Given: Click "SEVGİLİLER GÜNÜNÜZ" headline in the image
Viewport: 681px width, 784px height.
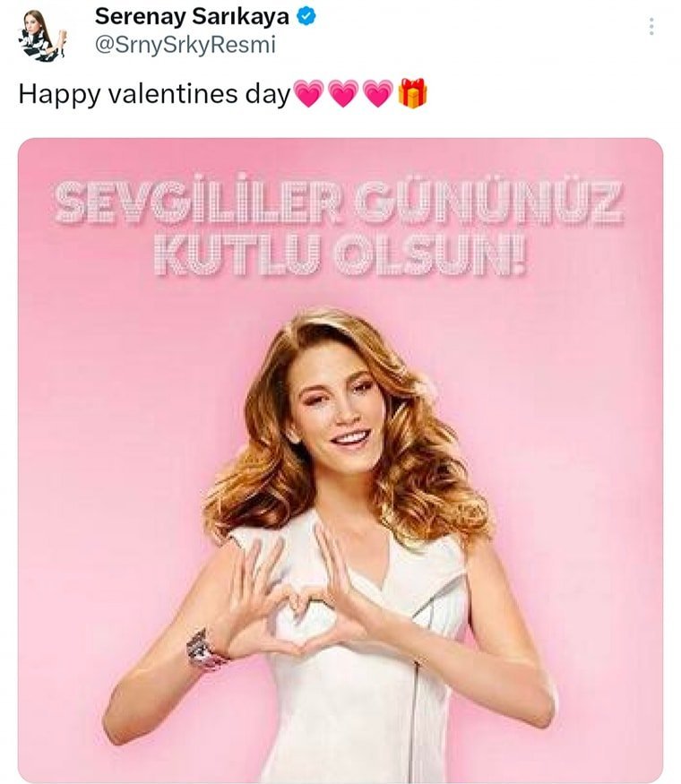Looking at the screenshot, I should [338, 204].
